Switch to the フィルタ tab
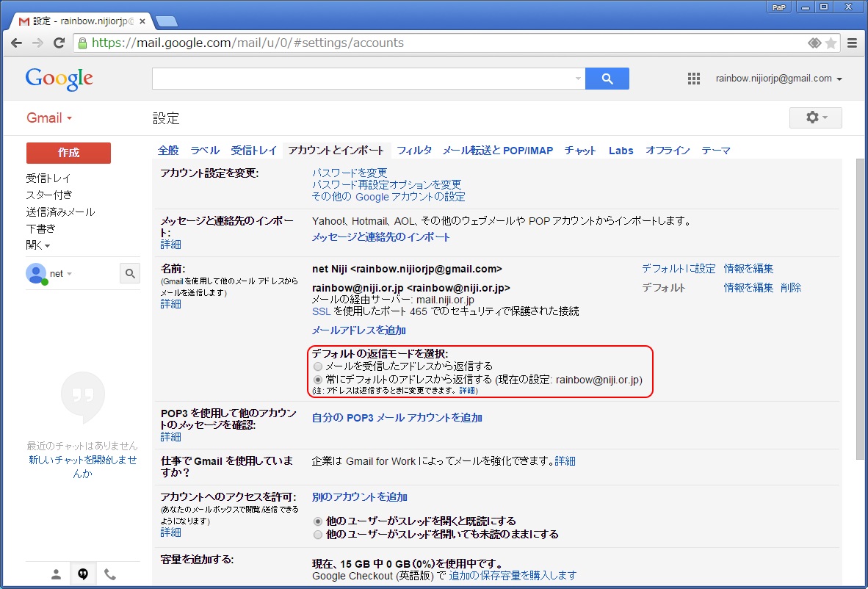 (x=414, y=151)
